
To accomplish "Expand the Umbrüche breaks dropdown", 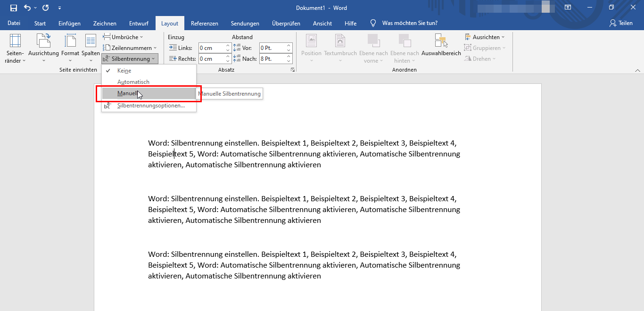I will click(123, 37).
